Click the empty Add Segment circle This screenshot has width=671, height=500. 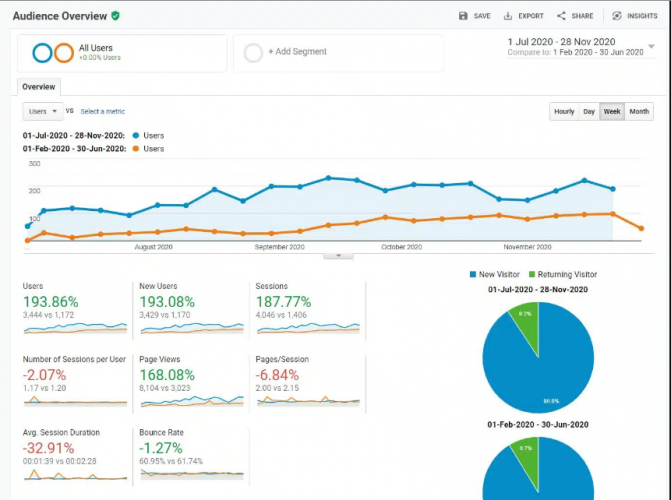pyautogui.click(x=253, y=53)
